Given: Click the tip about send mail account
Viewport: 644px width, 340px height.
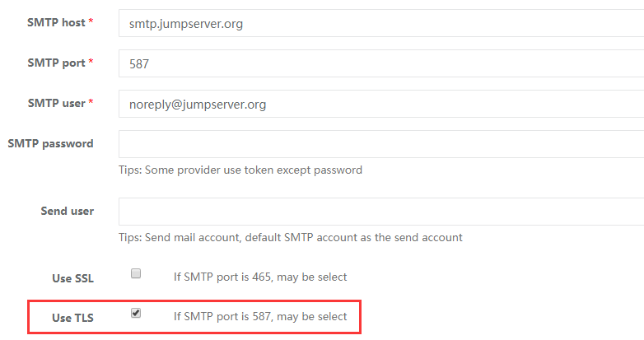Looking at the screenshot, I should [291, 237].
